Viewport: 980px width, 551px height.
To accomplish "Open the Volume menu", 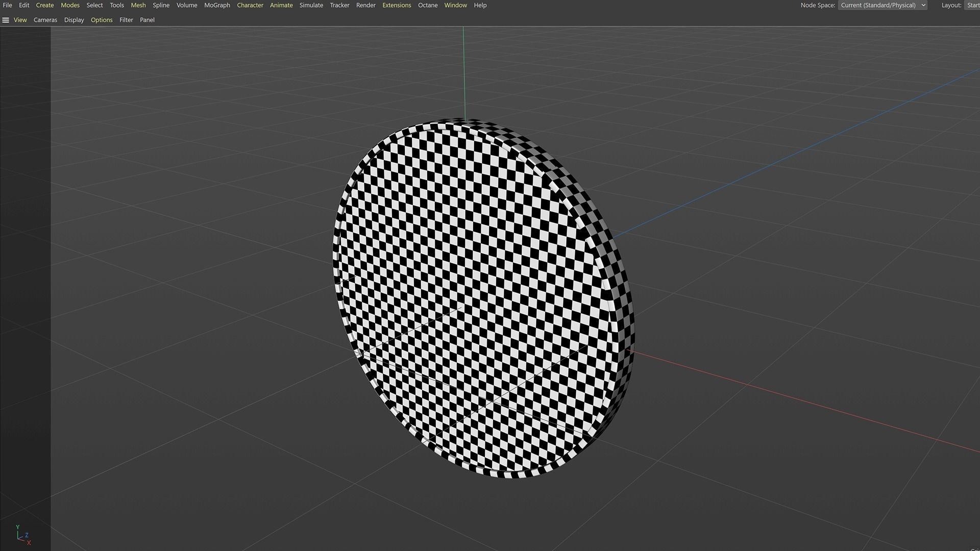I will pyautogui.click(x=187, y=5).
